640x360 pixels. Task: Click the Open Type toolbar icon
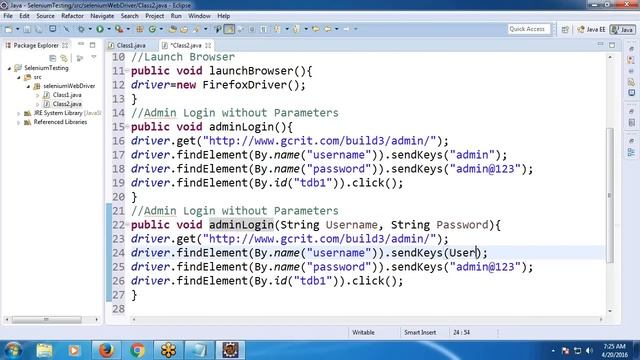(x=173, y=29)
